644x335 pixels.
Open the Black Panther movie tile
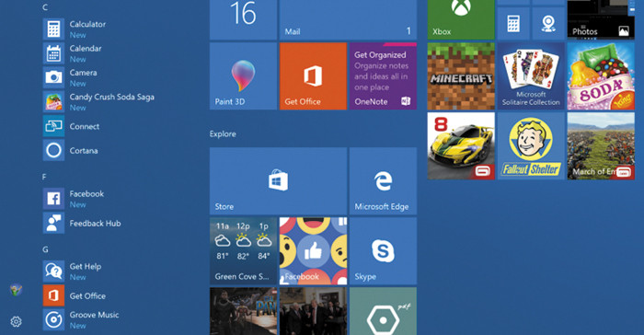coord(243,311)
